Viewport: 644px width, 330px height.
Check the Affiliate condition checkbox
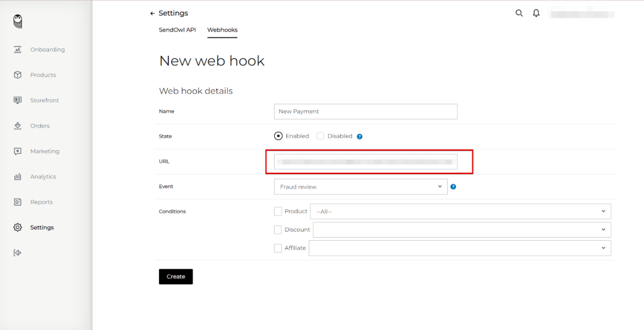(278, 248)
